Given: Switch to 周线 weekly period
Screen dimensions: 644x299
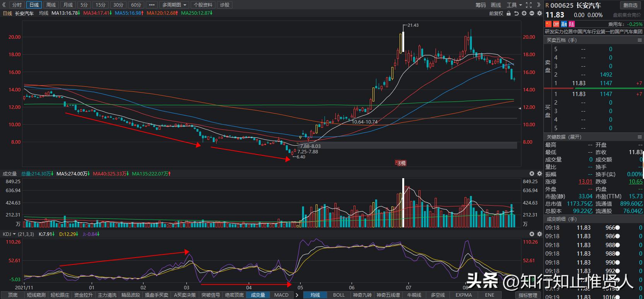Looking at the screenshot, I should coord(51,5).
